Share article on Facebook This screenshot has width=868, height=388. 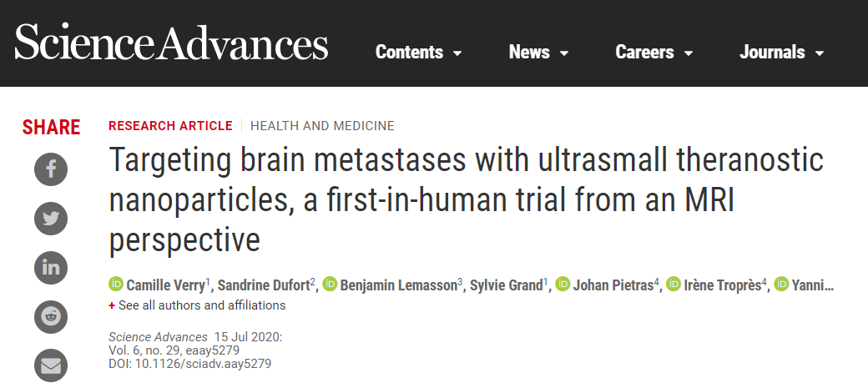51,169
